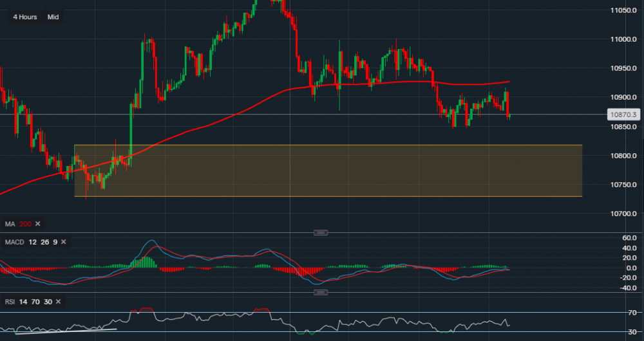Screen dimensions: 644x341
Task: Open the Mid price type selector
Action: click(53, 17)
